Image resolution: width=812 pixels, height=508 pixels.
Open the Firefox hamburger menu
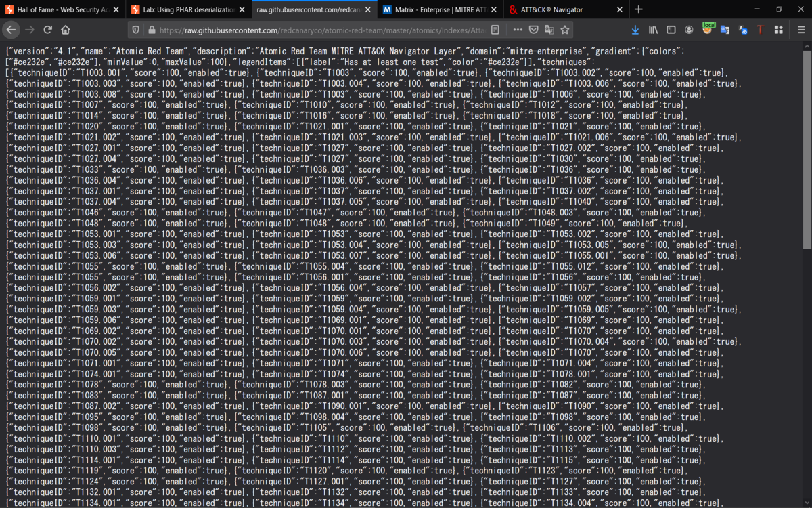point(800,30)
